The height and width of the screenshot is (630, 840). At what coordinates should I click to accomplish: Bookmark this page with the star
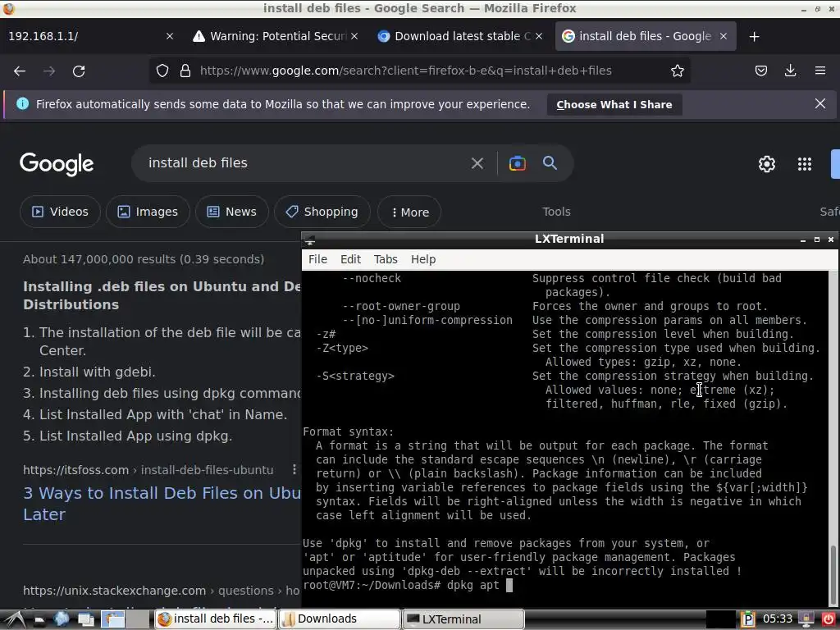(x=677, y=71)
